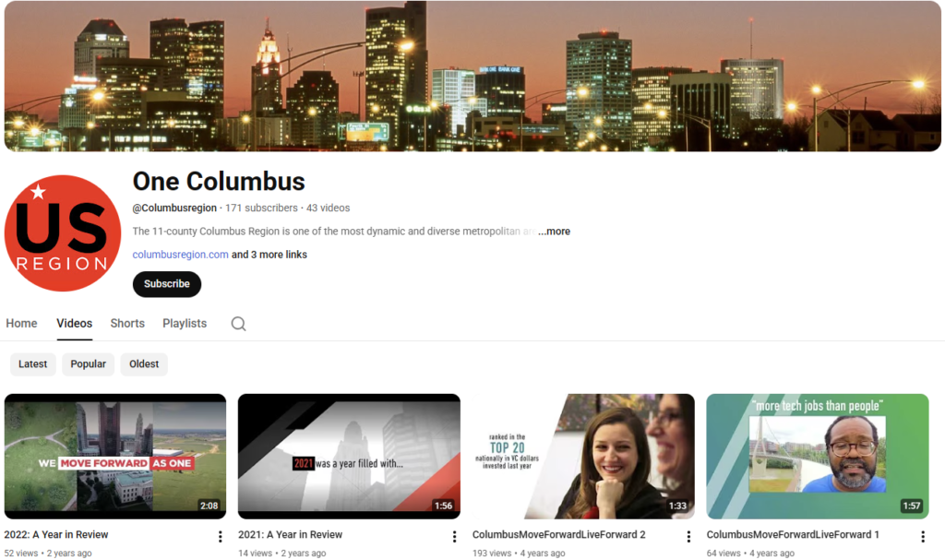Open the ColumbusMoveForwardLiveForward 2 video title
Viewport: 945px width, 560px height.
coord(558,535)
